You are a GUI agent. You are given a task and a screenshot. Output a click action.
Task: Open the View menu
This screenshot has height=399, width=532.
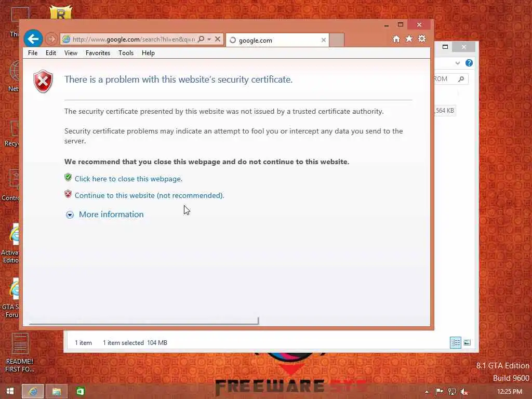[x=71, y=53]
